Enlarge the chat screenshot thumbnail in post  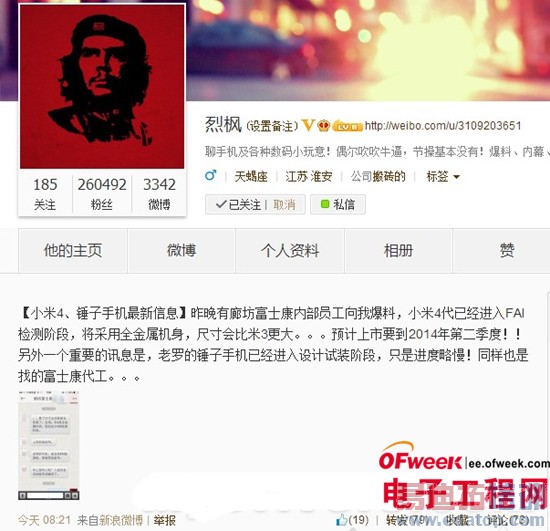[49, 445]
